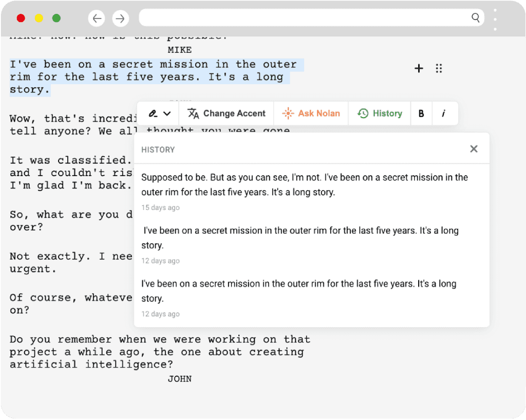Click Ask Nolan in the toolbar
The image size is (526, 420).
coord(311,113)
